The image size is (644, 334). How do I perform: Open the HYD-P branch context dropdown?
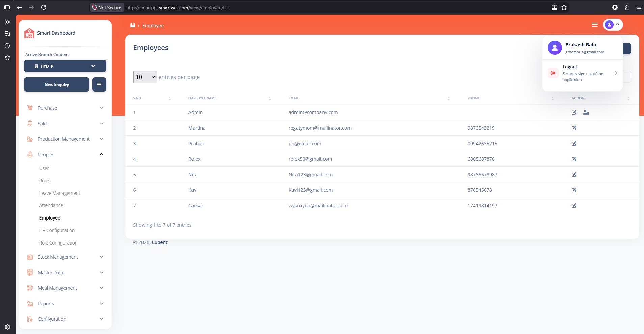tap(65, 66)
